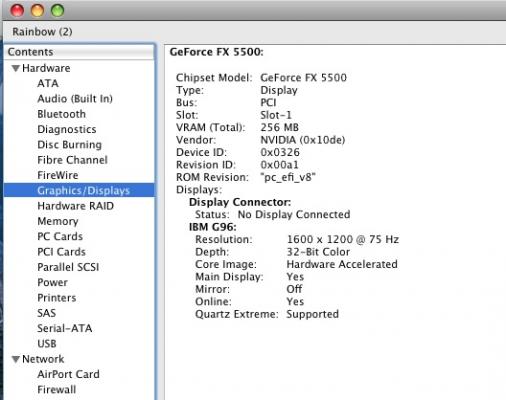
Task: Select Audio (Built In) entry
Action: (75, 99)
